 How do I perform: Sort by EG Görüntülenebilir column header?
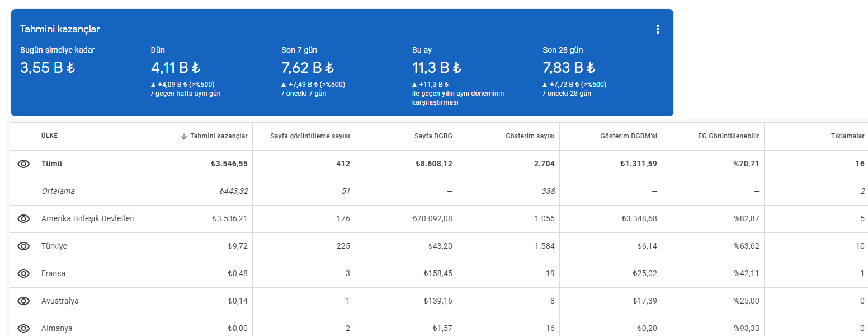pos(729,136)
